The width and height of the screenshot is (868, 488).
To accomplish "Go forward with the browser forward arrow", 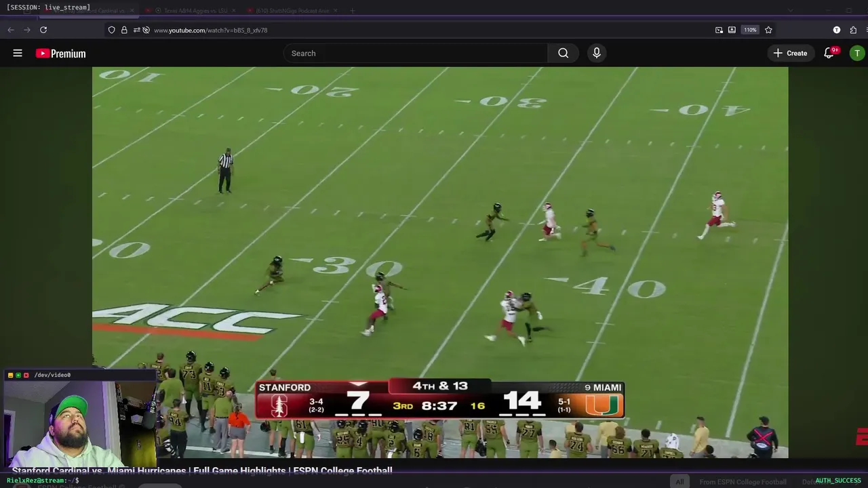I will click(x=27, y=30).
